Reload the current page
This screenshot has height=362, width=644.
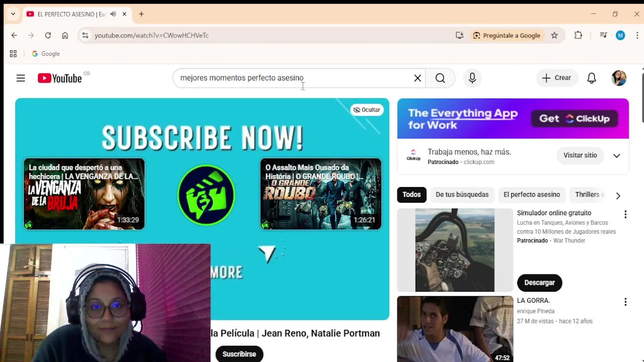pos(48,35)
